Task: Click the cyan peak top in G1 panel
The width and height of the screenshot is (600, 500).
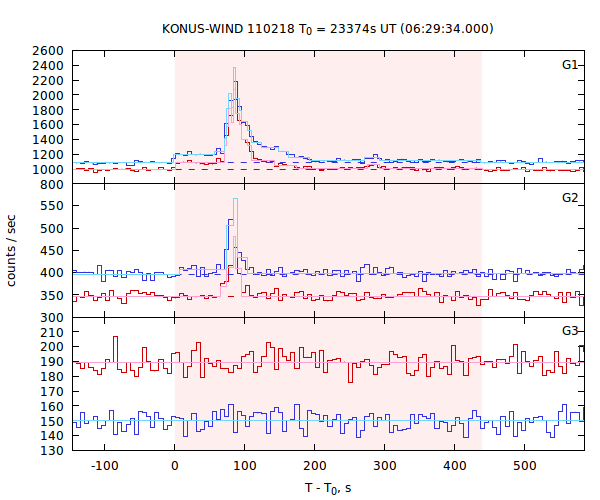Action: 234,68
